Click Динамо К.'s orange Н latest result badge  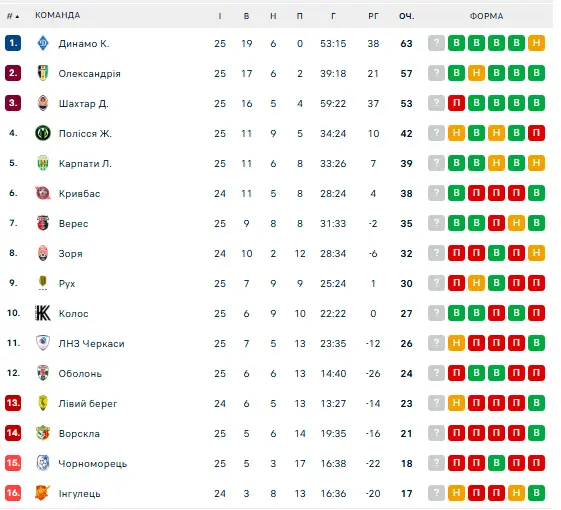(x=536, y=43)
